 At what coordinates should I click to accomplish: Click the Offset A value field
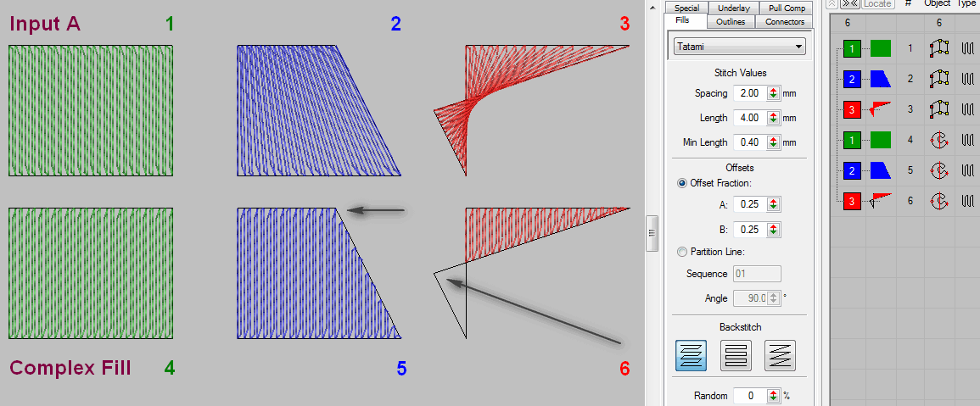[x=750, y=204]
